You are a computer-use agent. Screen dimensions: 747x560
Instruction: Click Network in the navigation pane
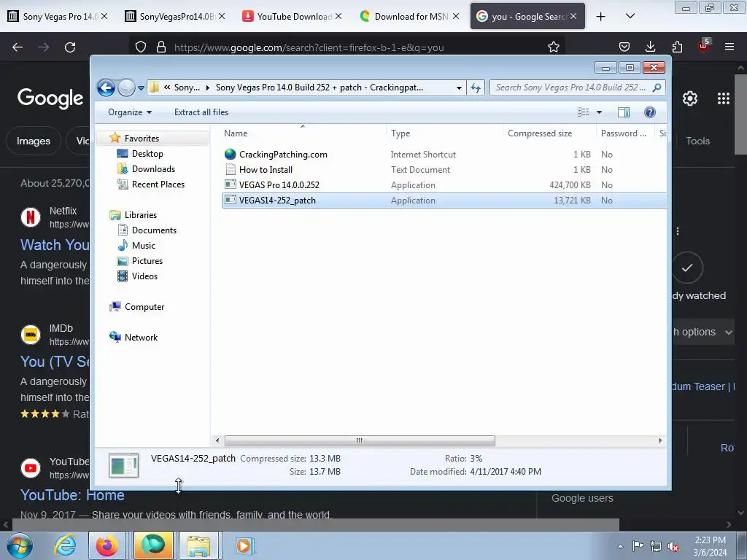141,338
